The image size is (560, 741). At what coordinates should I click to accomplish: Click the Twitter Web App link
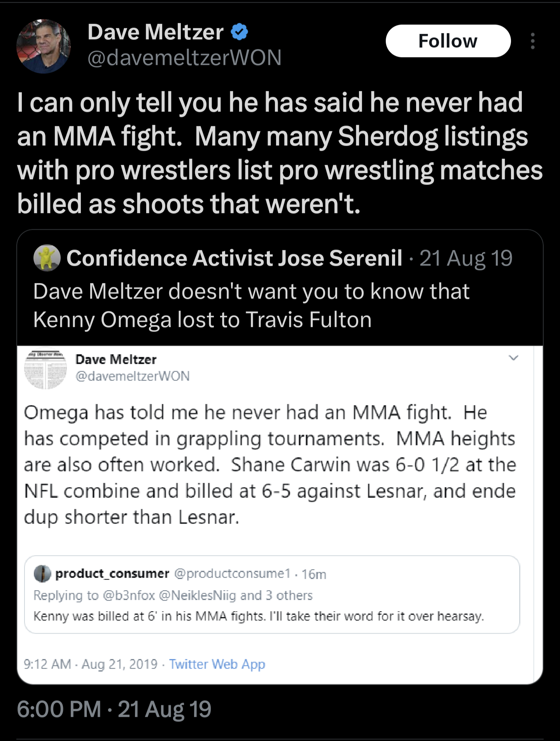pyautogui.click(x=217, y=664)
